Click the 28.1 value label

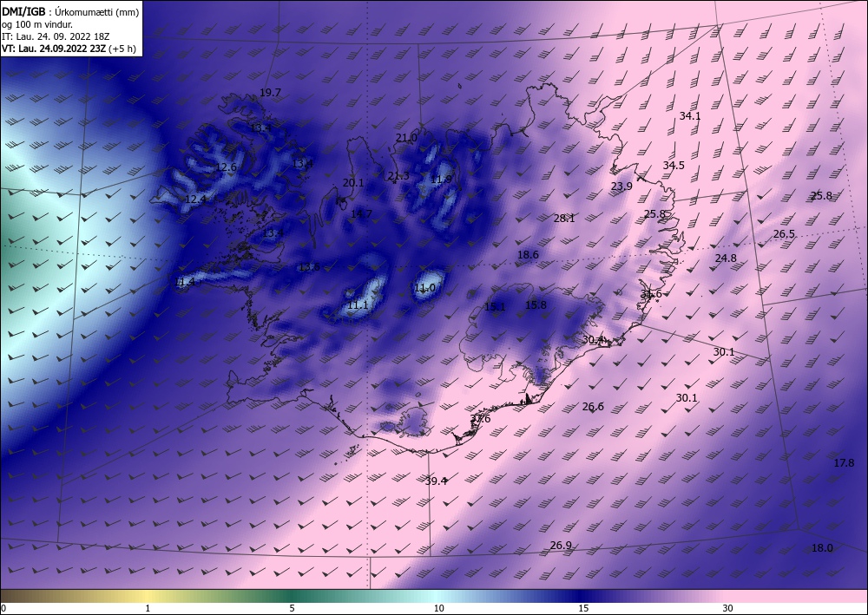(564, 219)
